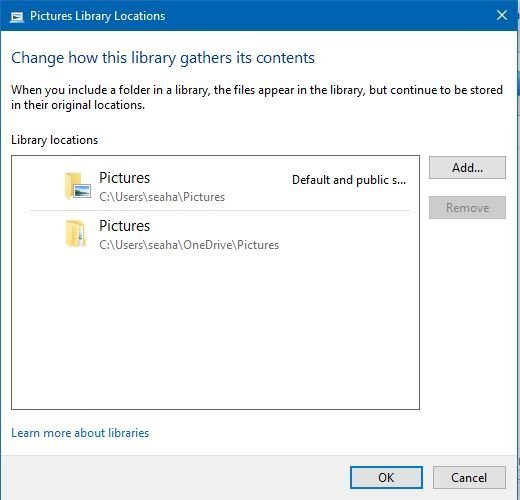Click the C:\Users\seaha\Pictures path text
Screen dimensions: 520x500
click(162, 197)
